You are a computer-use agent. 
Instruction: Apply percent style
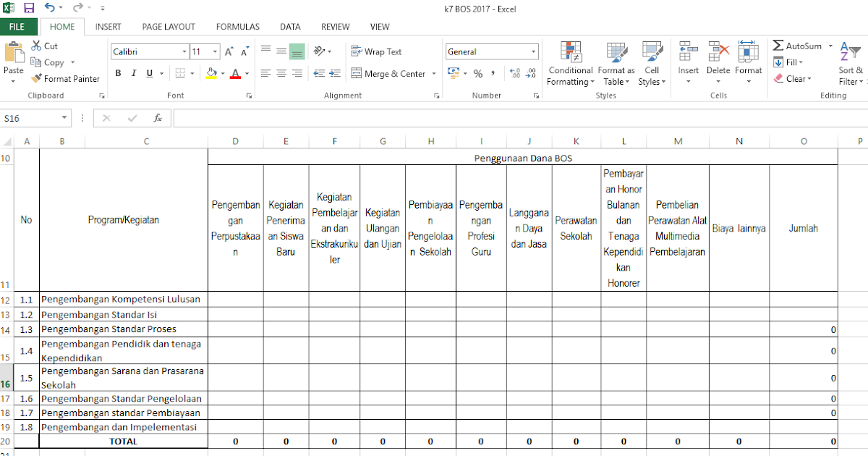477,73
